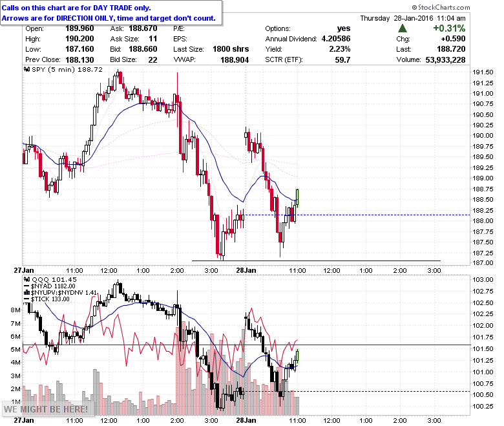Click the '8M' volume axis label
The height and width of the screenshot is (426, 504).
(x=16, y=310)
